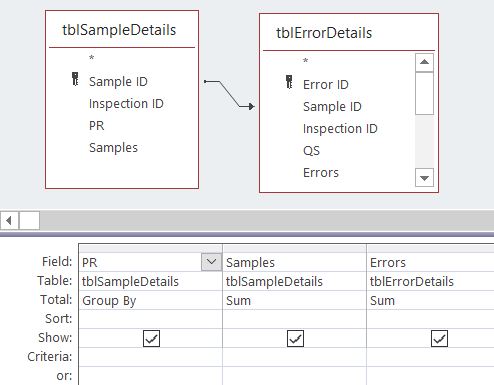Click the tblErrorDetails title bar
Image resolution: width=494 pixels, height=385 pixels.
click(x=349, y=33)
